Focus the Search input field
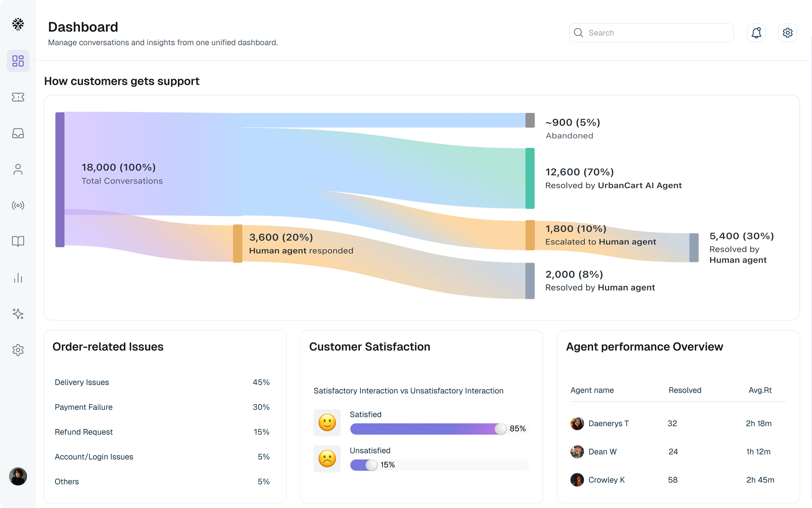 pyautogui.click(x=651, y=33)
